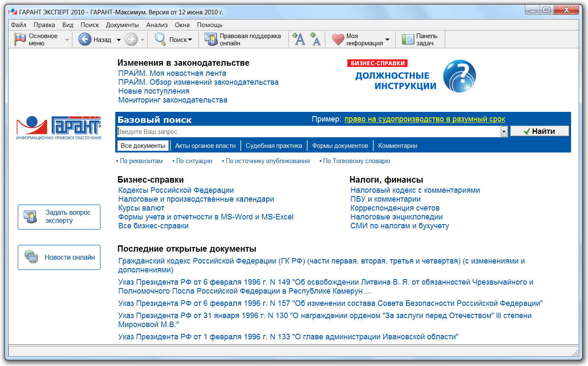Click the blue question-mark globe icon
Viewport: 588px width, 366px height.
460,76
